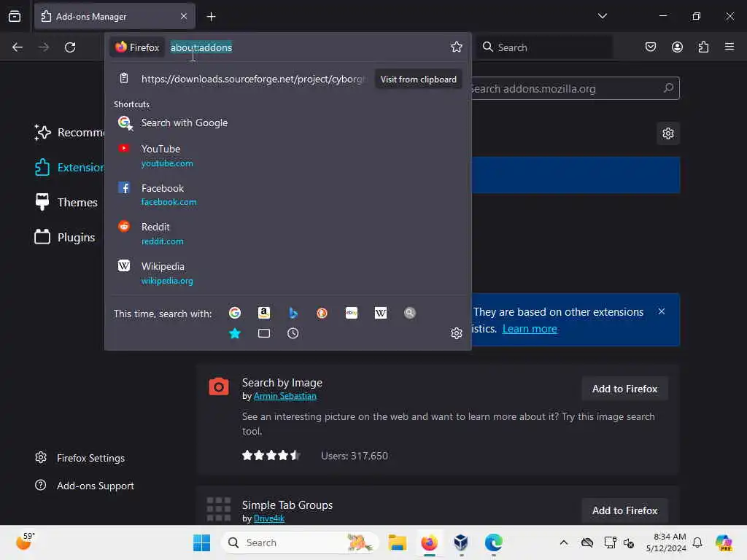The image size is (747, 560).
Task: Open the Recommendations category
Action: tap(69, 133)
